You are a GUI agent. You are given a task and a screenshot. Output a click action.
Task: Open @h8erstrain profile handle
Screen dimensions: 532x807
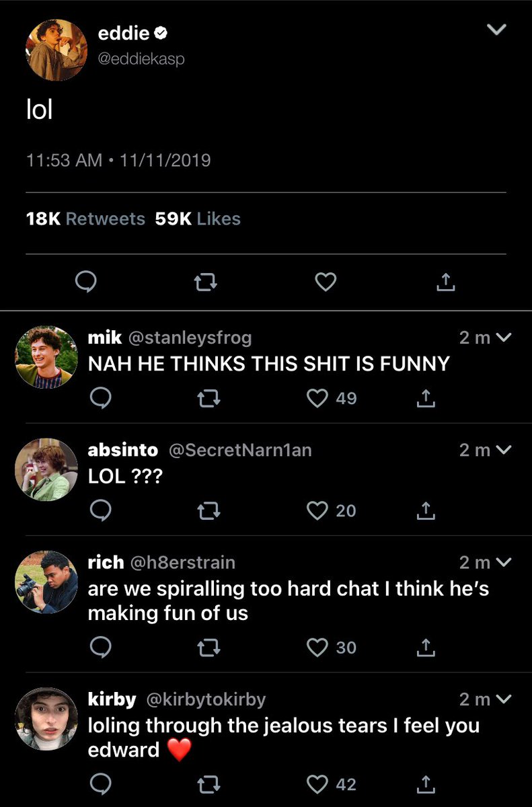pos(182,562)
